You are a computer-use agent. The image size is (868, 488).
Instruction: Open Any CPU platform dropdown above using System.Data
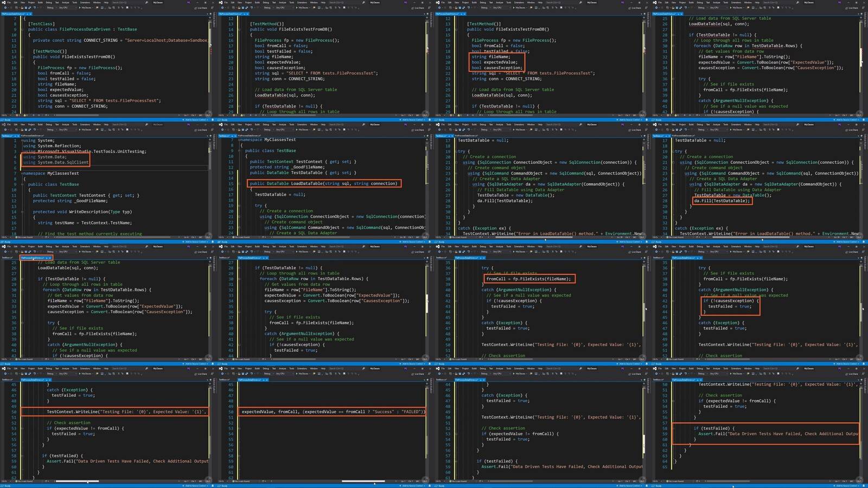[x=63, y=130]
